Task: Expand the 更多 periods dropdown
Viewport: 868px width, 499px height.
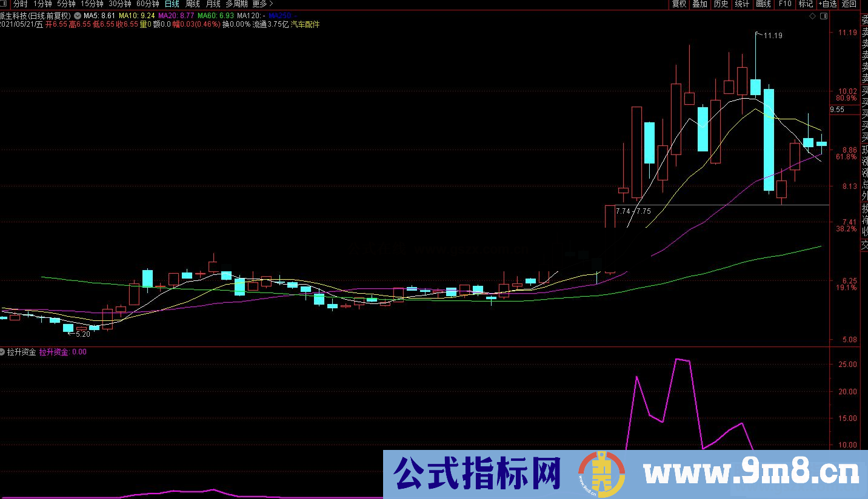Action: (259, 4)
